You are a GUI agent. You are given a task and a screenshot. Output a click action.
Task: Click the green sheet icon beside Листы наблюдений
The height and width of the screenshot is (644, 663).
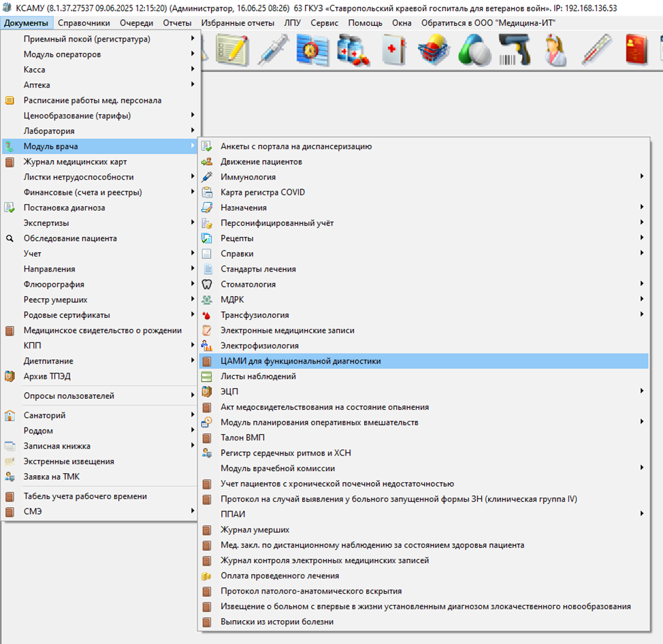pyautogui.click(x=207, y=376)
